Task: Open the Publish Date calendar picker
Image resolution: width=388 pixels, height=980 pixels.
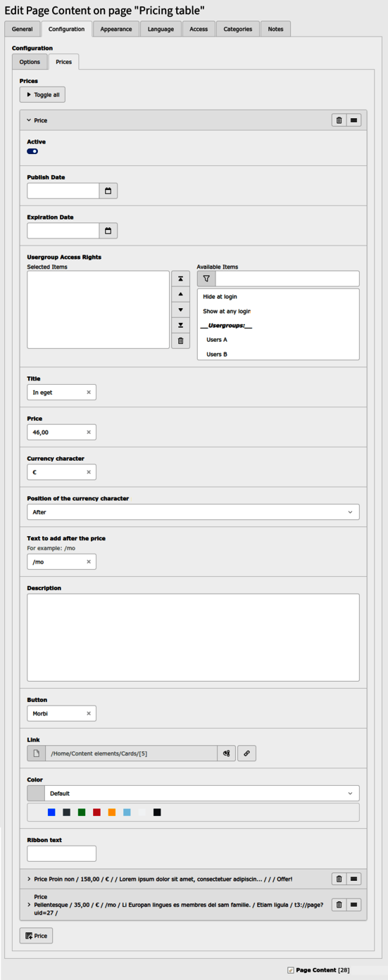Action: click(108, 191)
